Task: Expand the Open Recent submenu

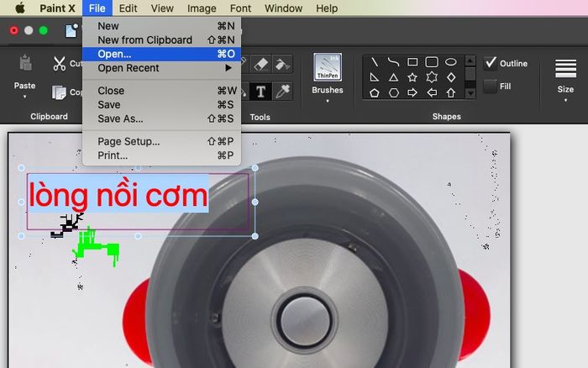Action: [x=161, y=68]
